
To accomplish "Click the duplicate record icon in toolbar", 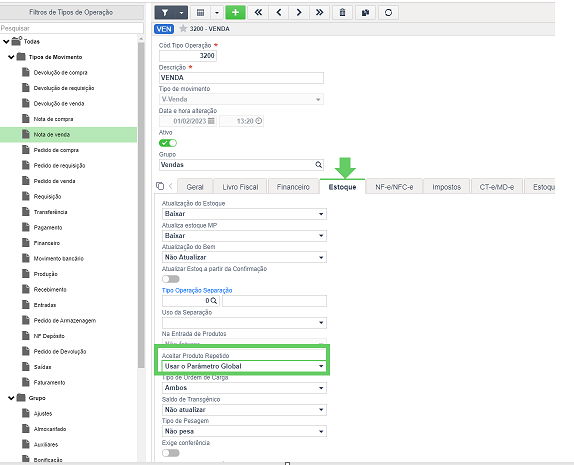I will tap(365, 12).
